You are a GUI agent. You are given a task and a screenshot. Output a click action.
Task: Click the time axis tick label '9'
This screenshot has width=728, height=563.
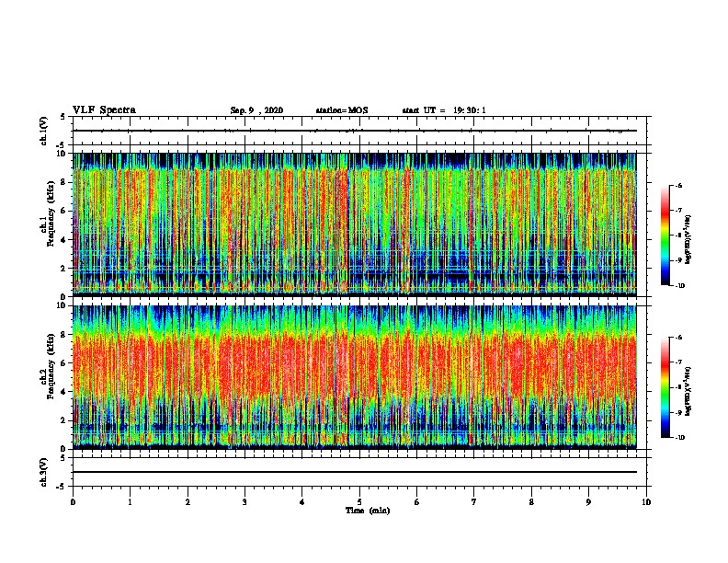click(588, 502)
